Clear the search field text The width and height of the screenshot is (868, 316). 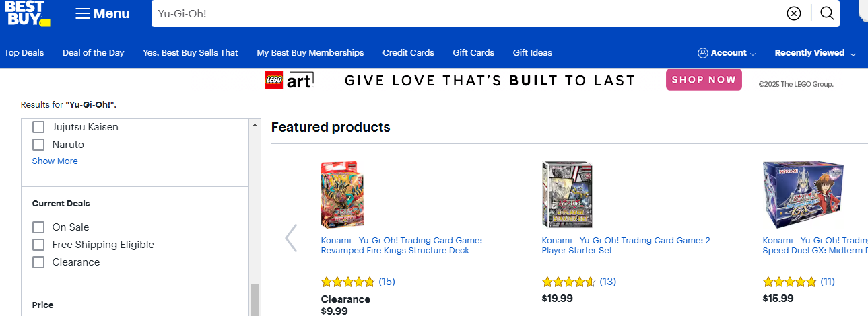coord(794,13)
